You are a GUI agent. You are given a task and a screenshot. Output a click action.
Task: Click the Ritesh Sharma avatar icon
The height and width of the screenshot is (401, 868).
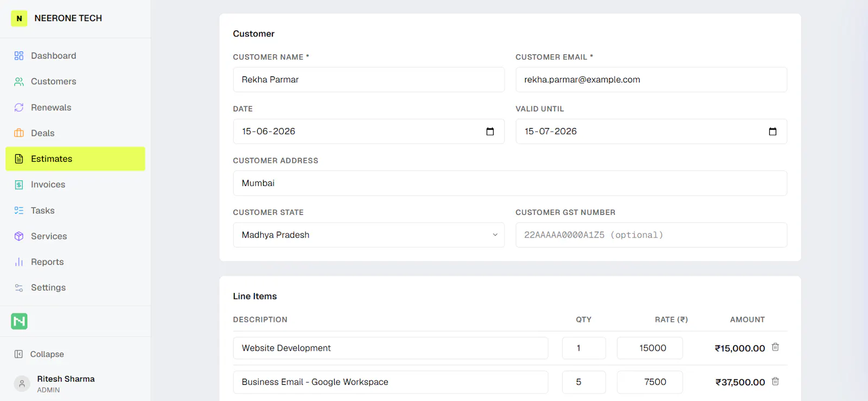pos(22,384)
